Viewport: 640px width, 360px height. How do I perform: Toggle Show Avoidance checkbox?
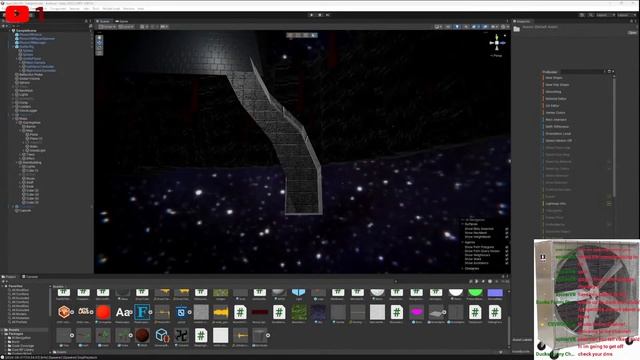(507, 263)
